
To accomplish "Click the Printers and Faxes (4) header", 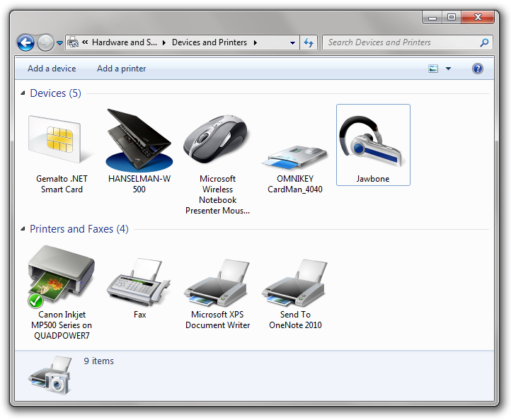I will [79, 229].
